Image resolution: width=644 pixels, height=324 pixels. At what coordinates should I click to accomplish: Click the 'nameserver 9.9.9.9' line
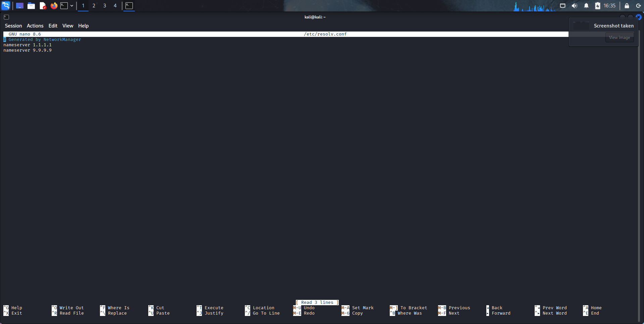tap(28, 50)
